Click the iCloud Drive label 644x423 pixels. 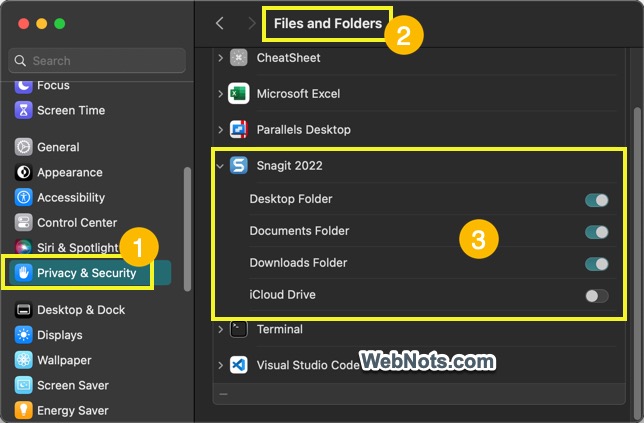283,294
